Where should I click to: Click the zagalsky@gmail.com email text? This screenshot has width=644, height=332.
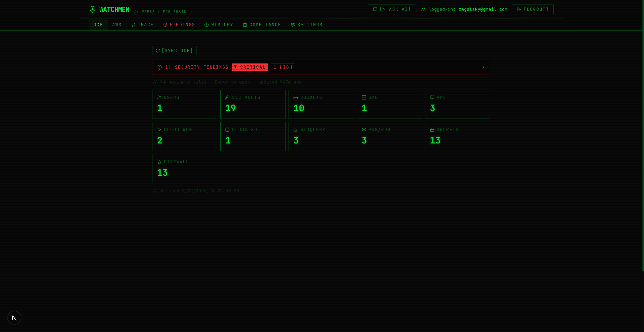click(483, 9)
